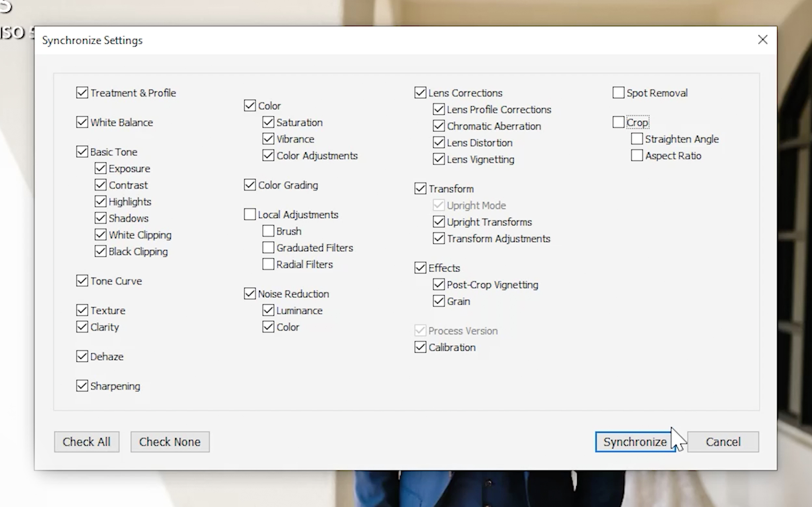Screen dimensions: 812x507
Task: Uncheck the Calibration checkbox
Action: pyautogui.click(x=420, y=347)
